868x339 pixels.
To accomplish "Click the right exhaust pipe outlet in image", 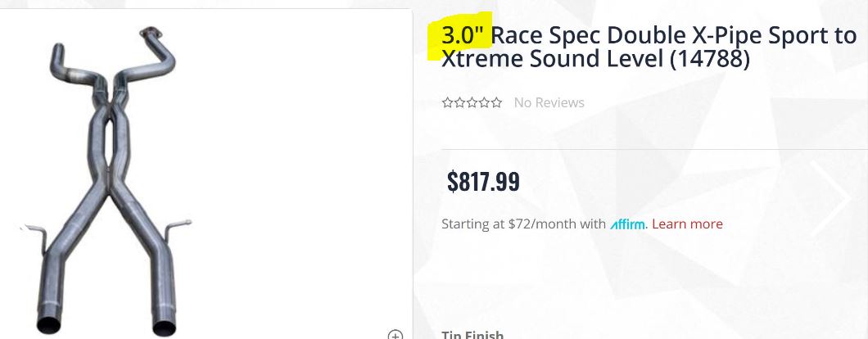I will click(164, 325).
